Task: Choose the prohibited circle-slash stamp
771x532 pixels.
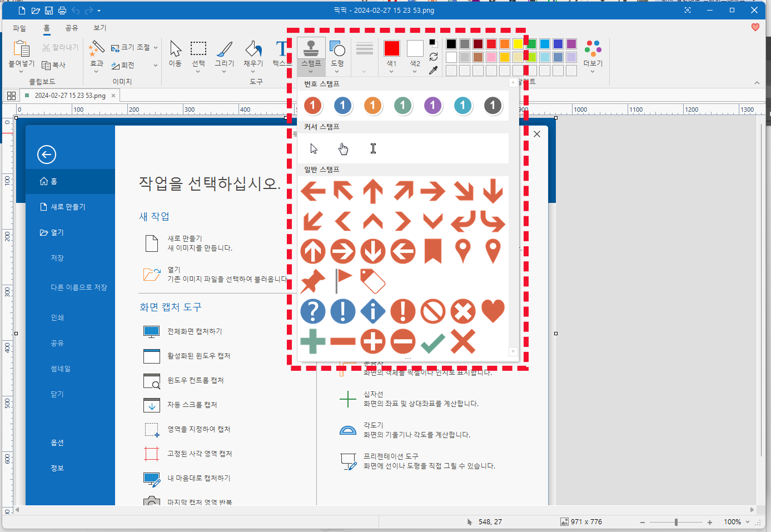Action: click(x=433, y=311)
